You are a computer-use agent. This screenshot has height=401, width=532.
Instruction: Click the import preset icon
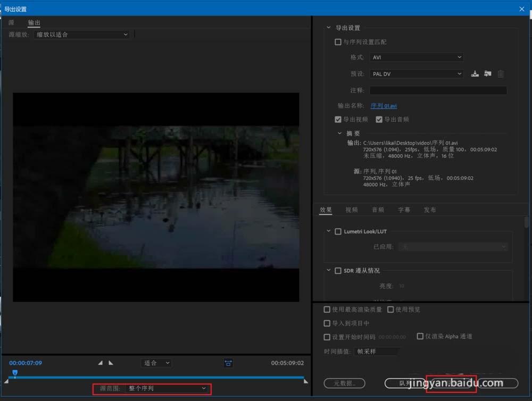point(487,74)
